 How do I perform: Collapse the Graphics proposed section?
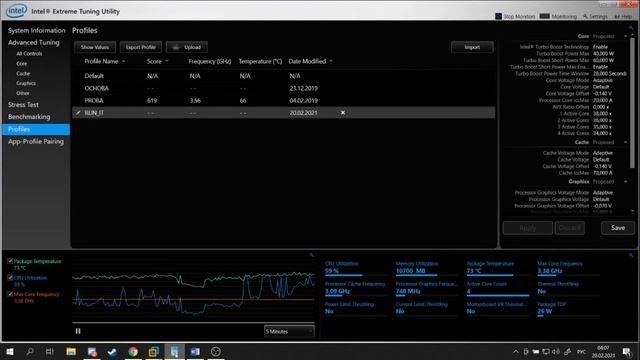625,182
